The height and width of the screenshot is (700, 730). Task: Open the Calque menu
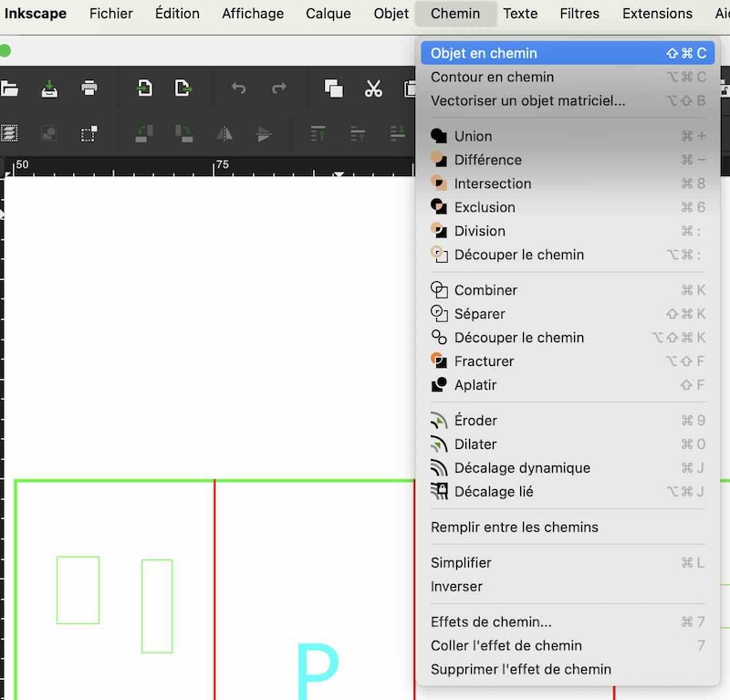(328, 14)
